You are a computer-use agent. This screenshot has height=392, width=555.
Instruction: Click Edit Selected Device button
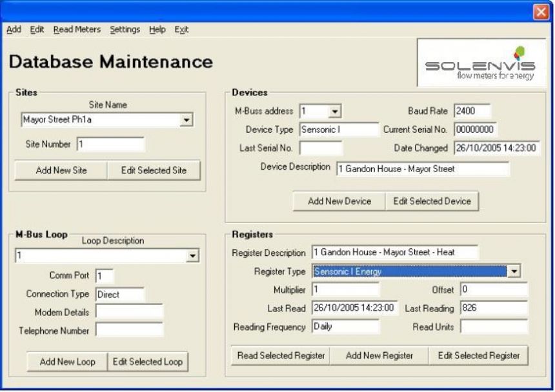432,201
